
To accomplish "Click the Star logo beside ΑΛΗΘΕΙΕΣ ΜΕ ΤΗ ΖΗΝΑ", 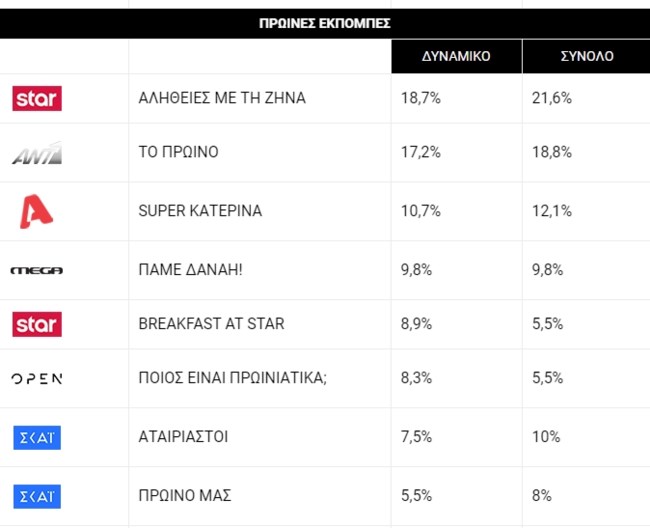I will tap(37, 98).
